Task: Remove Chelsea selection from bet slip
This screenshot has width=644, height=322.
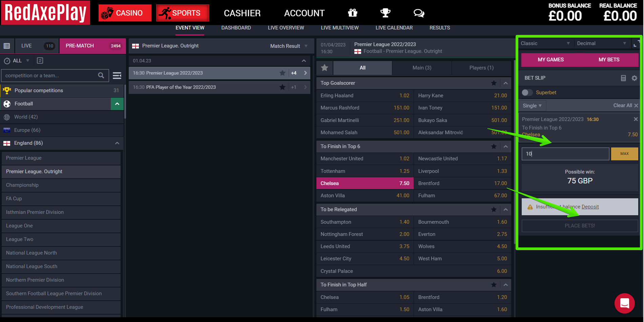Action: [636, 119]
